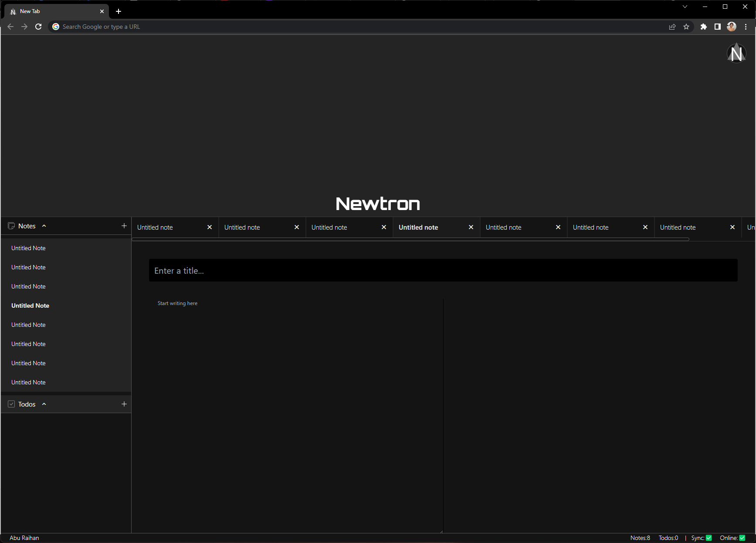Click the share page icon in the address bar
This screenshot has height=543, width=756.
(x=672, y=27)
